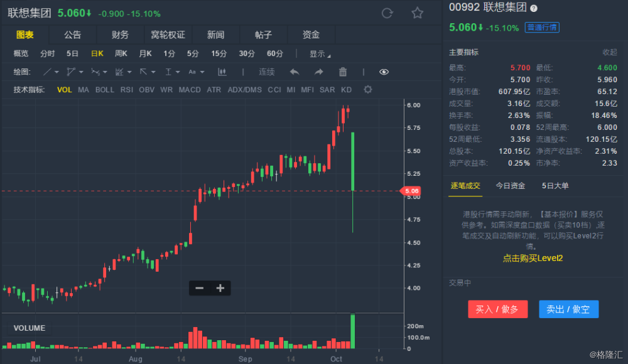Viewport: 628px width, 364px height.
Task: Open technical indicator settings gear
Action: (367, 89)
